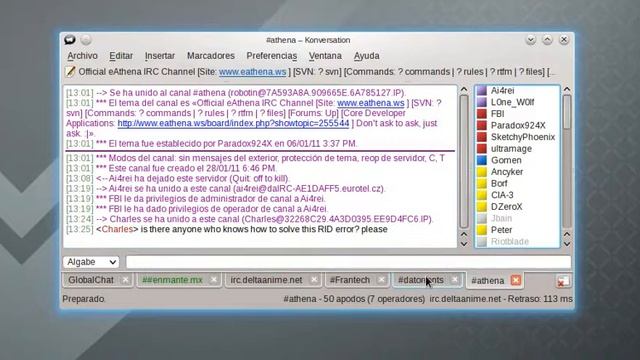Click chat area scroll up arrow
The image size is (640, 360).
464,89
